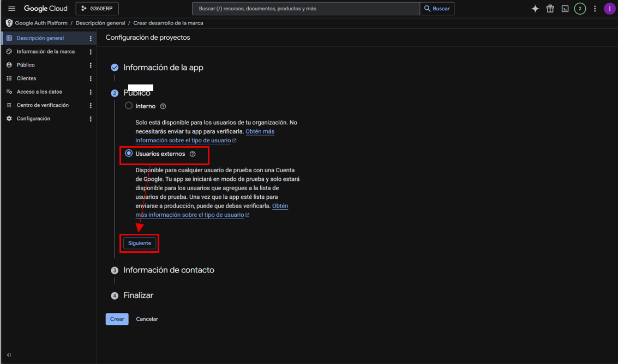The height and width of the screenshot is (364, 618).
Task: Click the blue Crear button
Action: point(117,319)
